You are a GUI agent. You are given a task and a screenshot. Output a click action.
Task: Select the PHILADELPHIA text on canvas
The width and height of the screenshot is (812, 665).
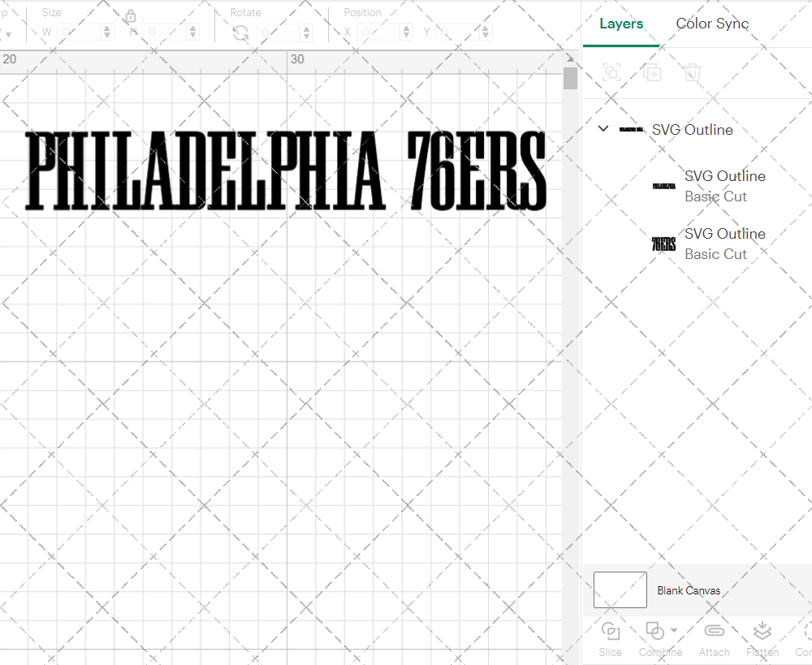click(x=205, y=171)
